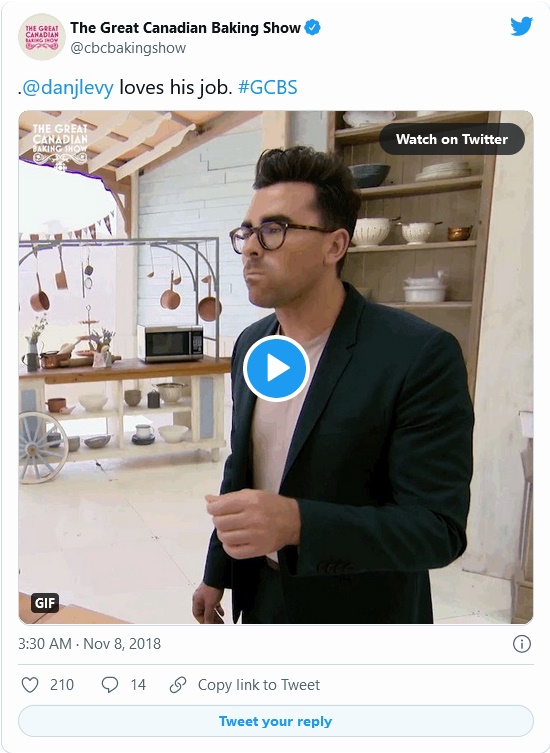The image size is (550, 753).
Task: Click the Tweet your reply button
Action: (276, 721)
